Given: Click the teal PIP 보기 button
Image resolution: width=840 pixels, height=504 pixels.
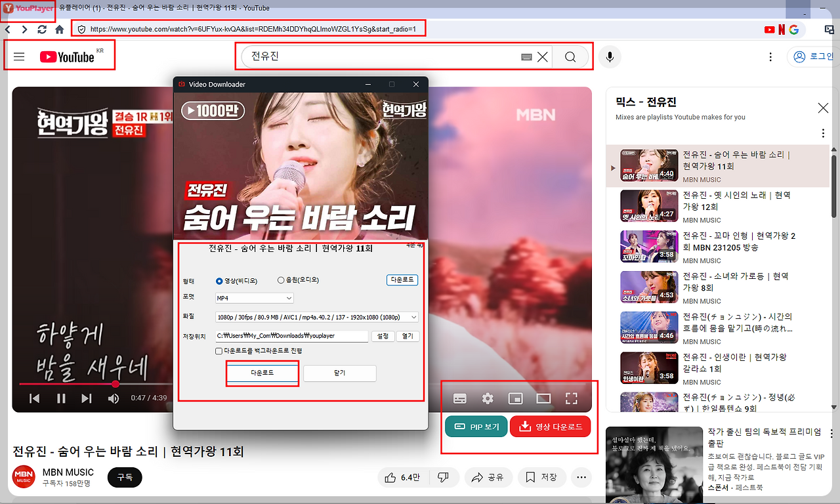Looking at the screenshot, I should click(476, 426).
